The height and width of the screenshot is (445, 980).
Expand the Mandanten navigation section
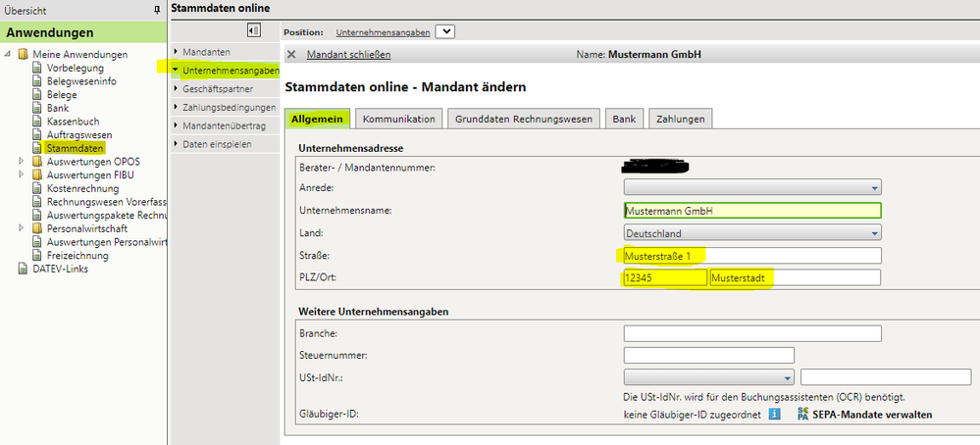click(x=225, y=51)
